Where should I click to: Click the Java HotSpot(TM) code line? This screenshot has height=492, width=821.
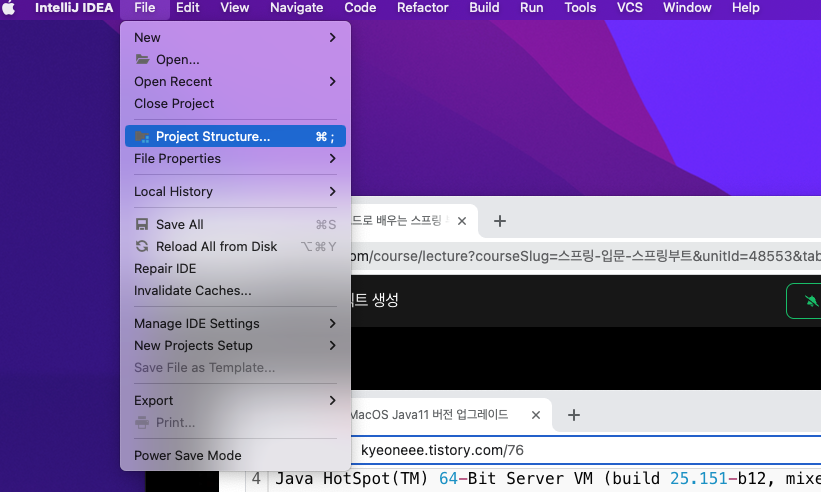(548, 478)
